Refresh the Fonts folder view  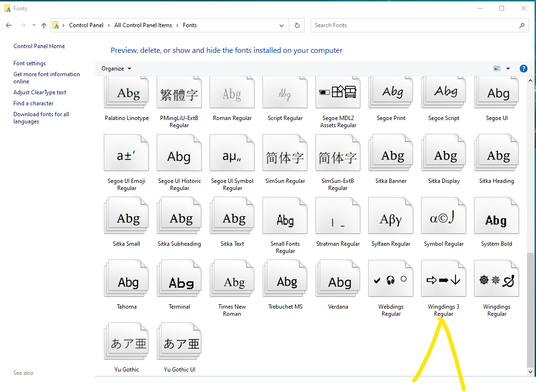(297, 25)
